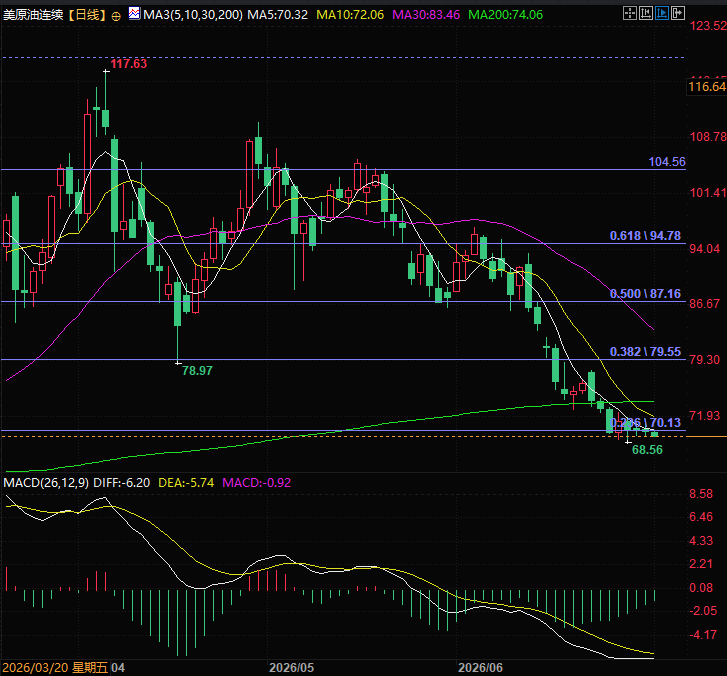This screenshot has height=676, width=727.
Task: Click the second top-right chart toolbar icon
Action: [x=645, y=13]
